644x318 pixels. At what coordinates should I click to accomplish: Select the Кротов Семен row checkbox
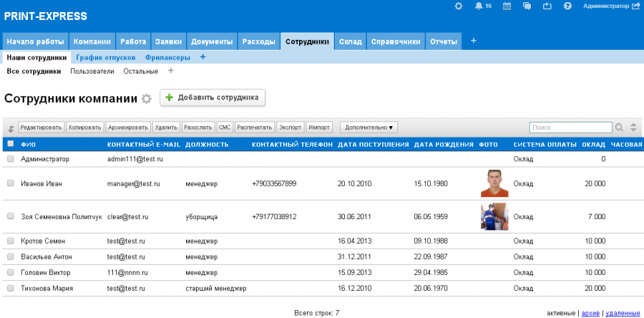(10, 241)
